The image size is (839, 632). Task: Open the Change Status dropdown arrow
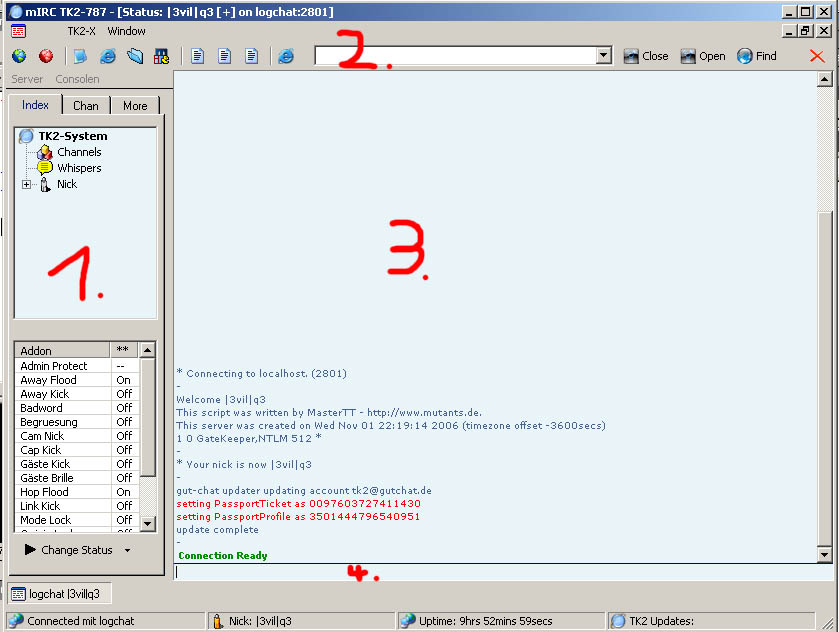tap(127, 551)
